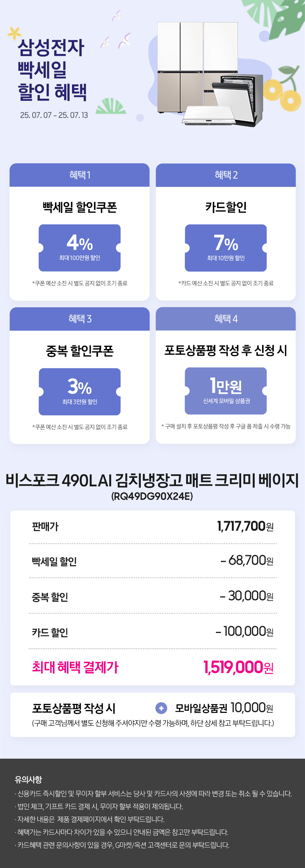Viewport: 305px width, 868px height.
Task: Click the 혜택 2 header
Action: point(226,175)
